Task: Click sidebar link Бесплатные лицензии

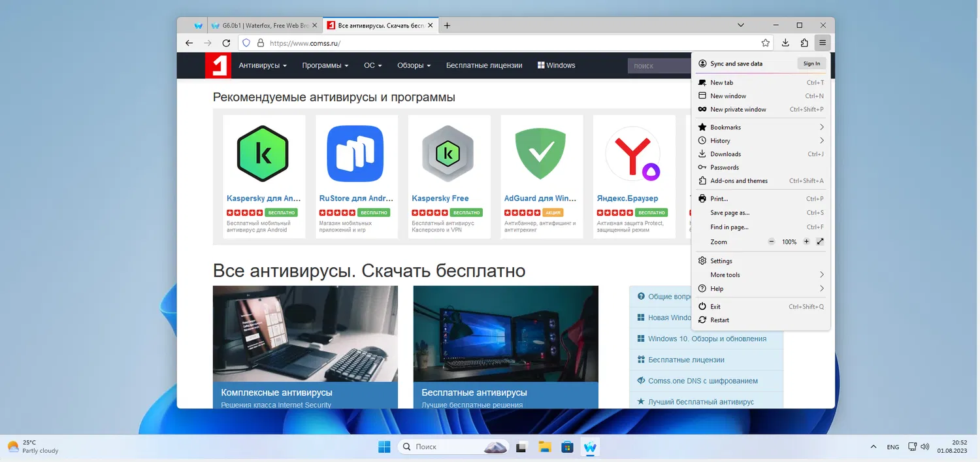Action: coord(686,359)
